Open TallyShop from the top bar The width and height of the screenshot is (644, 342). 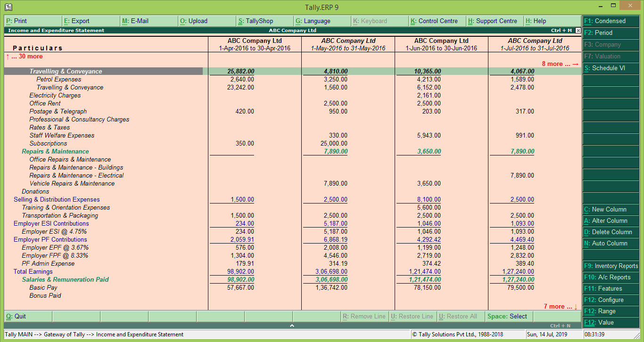pyautogui.click(x=265, y=21)
